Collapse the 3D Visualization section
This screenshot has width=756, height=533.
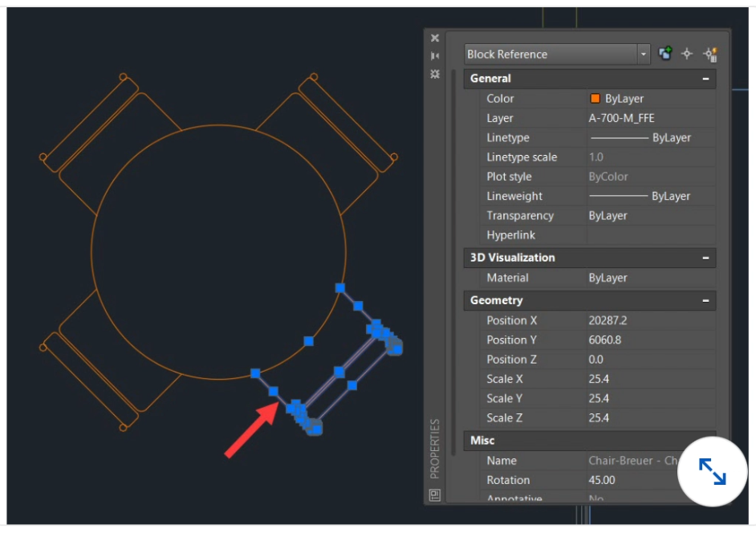705,258
